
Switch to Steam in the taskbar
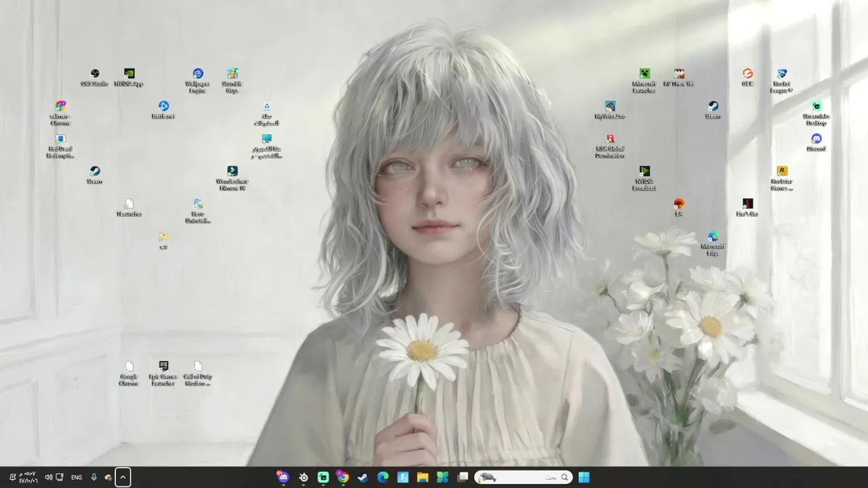click(x=363, y=477)
